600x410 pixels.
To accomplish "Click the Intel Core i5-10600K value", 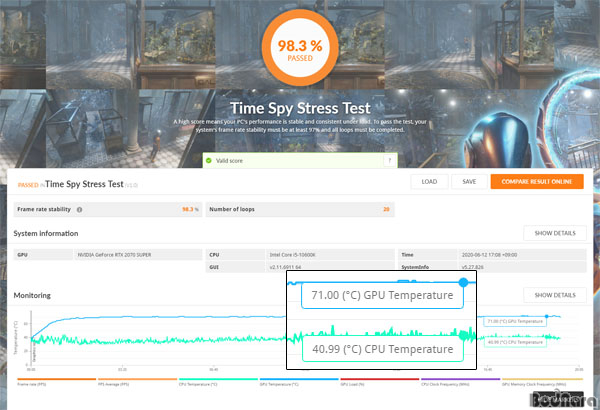I will (x=292, y=255).
